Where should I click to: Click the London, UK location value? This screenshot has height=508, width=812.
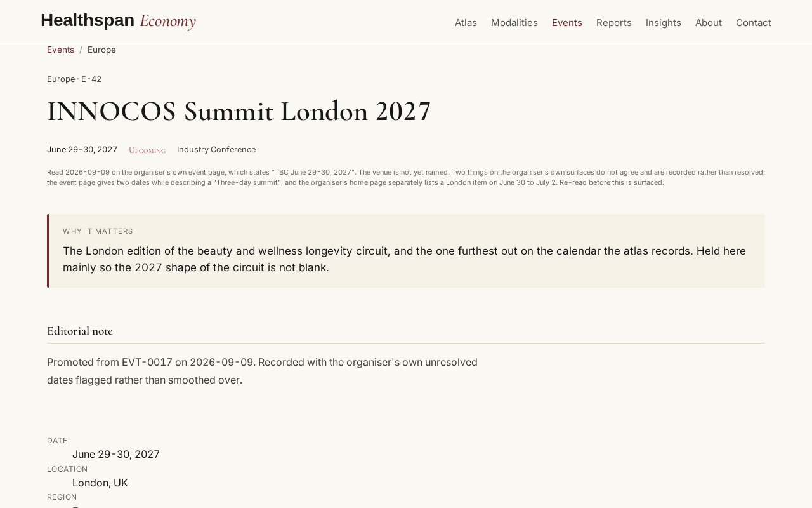coord(100,483)
